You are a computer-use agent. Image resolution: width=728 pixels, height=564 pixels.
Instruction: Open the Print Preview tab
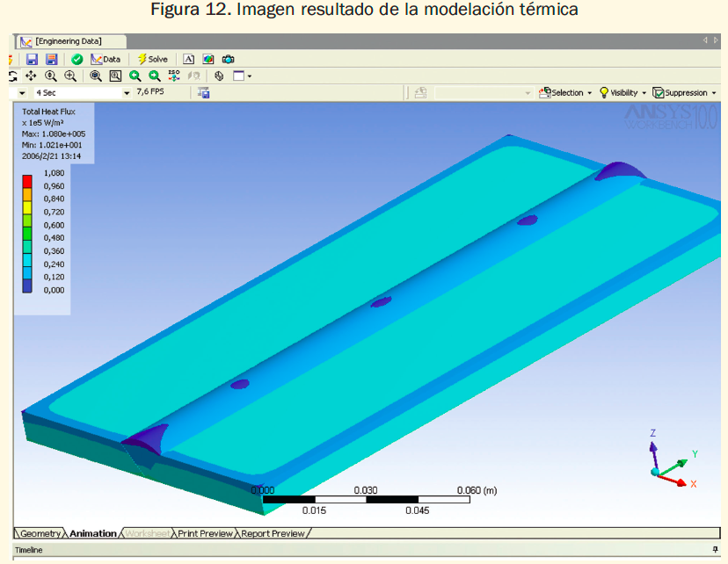pos(206,533)
